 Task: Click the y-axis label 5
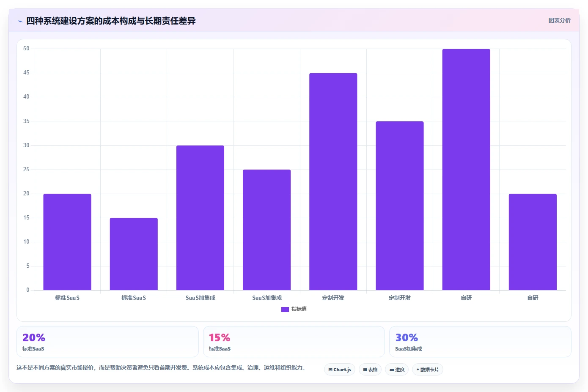tap(28, 266)
